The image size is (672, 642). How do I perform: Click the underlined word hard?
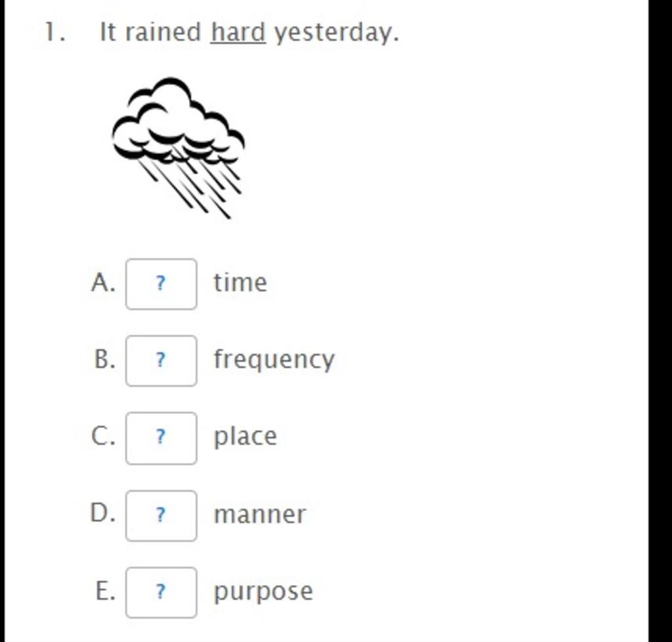click(238, 32)
